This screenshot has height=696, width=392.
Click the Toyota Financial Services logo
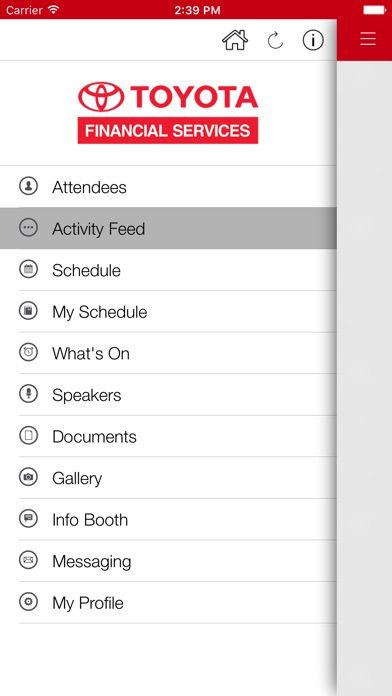(168, 112)
